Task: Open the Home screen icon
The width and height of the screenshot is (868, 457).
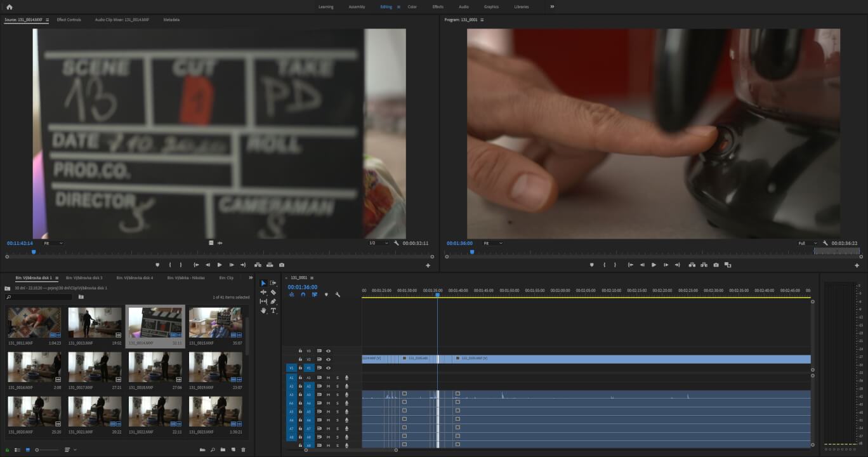Action: (x=9, y=6)
